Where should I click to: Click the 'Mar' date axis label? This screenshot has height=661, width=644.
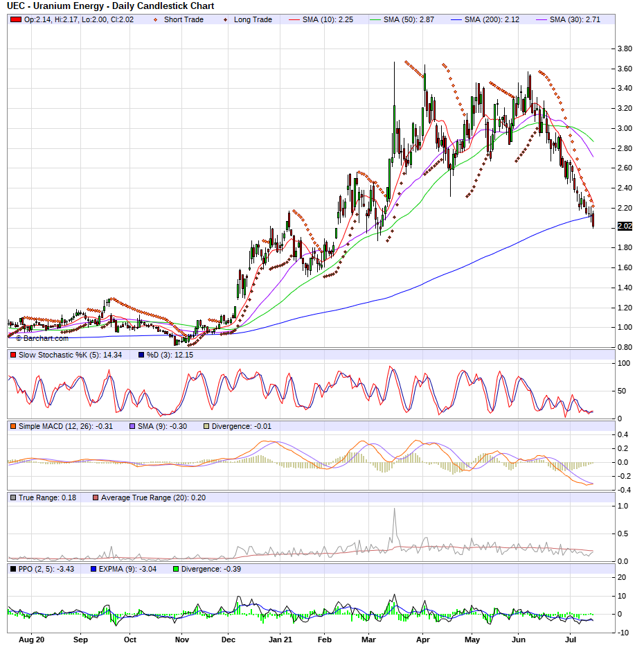coord(368,640)
